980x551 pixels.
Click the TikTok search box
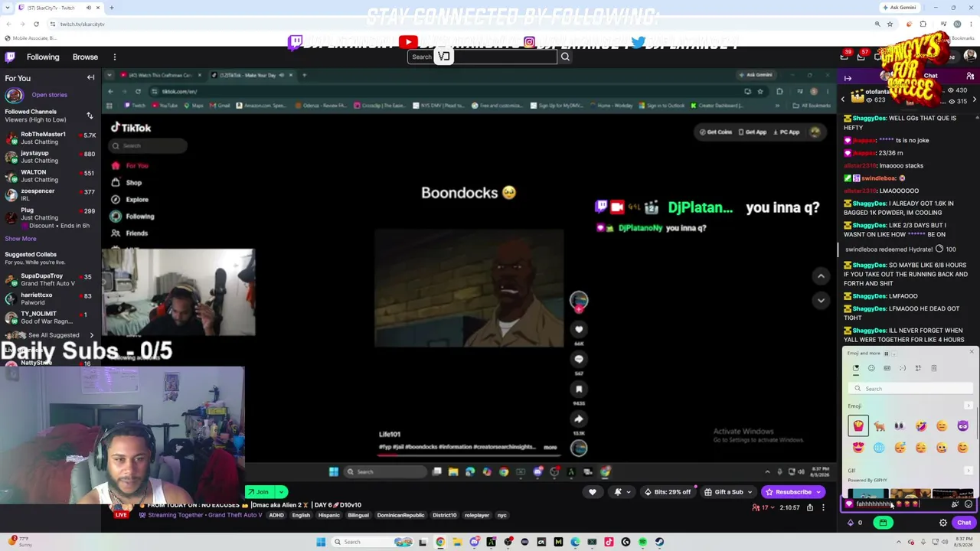[149, 145]
